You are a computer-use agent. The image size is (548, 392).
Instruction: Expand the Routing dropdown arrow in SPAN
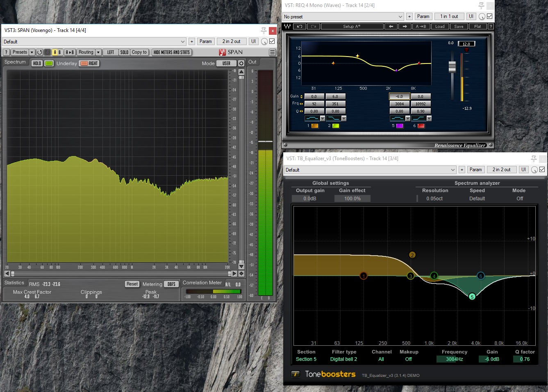coord(98,52)
